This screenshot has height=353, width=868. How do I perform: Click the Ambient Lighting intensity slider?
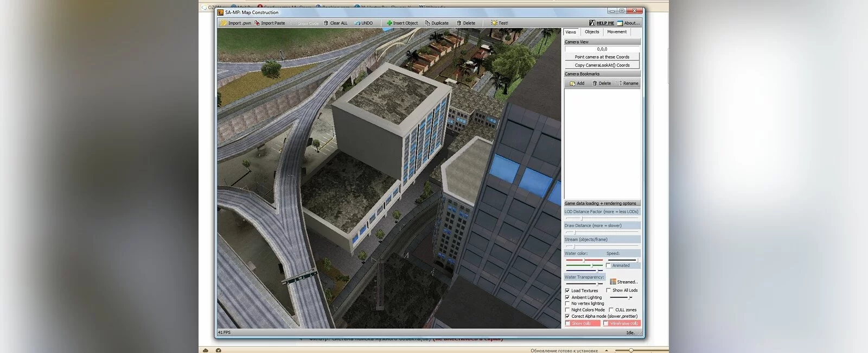(622, 298)
